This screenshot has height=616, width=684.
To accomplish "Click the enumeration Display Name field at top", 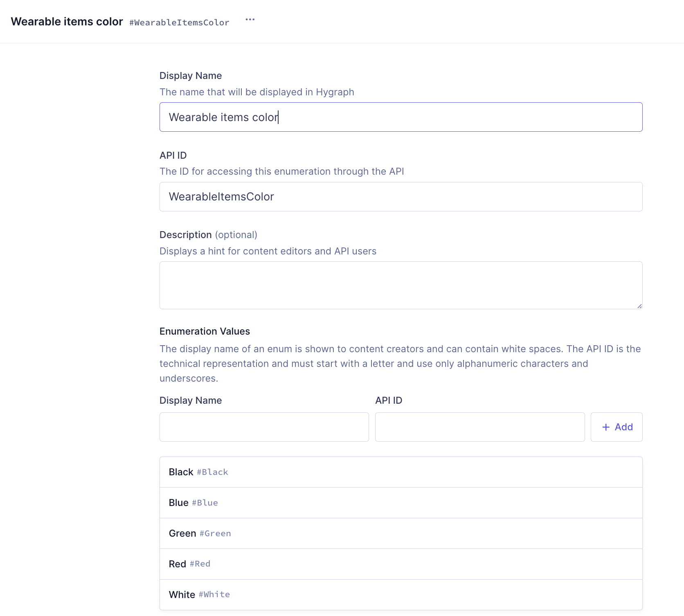I will (400, 117).
